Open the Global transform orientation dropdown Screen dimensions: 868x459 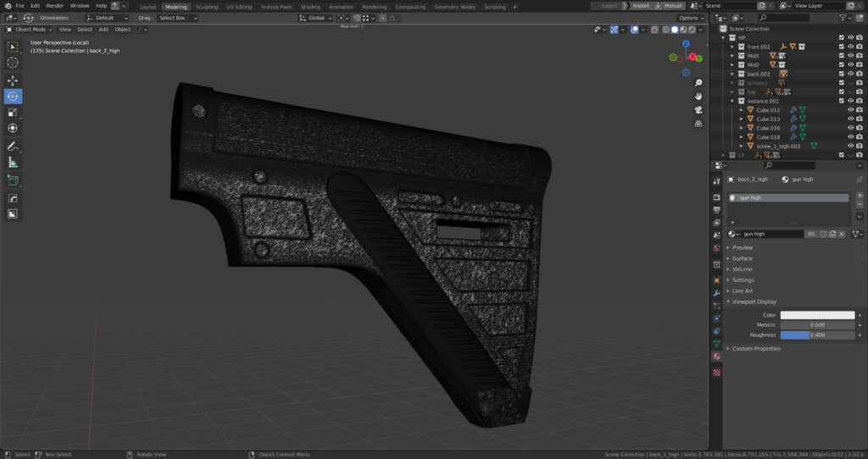pyautogui.click(x=315, y=18)
